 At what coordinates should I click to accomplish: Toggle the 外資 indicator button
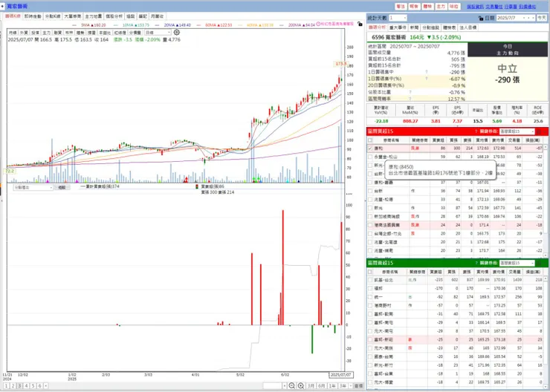(24, 32)
